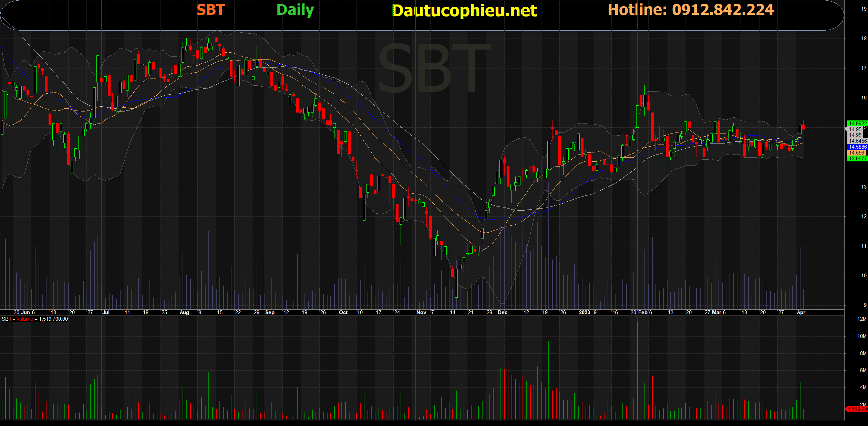The image size is (868, 426).
Task: Click the red volume value marker
Action: tap(857, 409)
